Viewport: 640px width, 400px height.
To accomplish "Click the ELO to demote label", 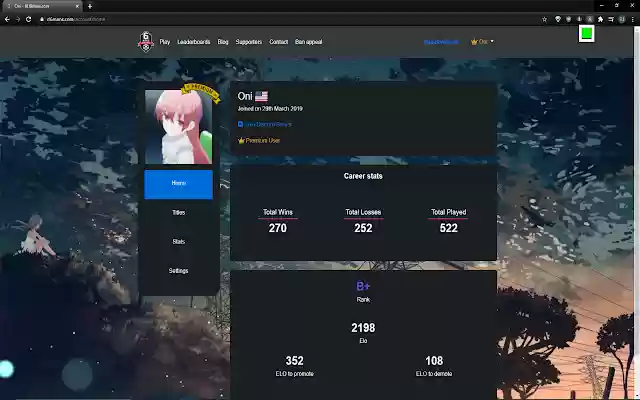I will click(x=434, y=374).
